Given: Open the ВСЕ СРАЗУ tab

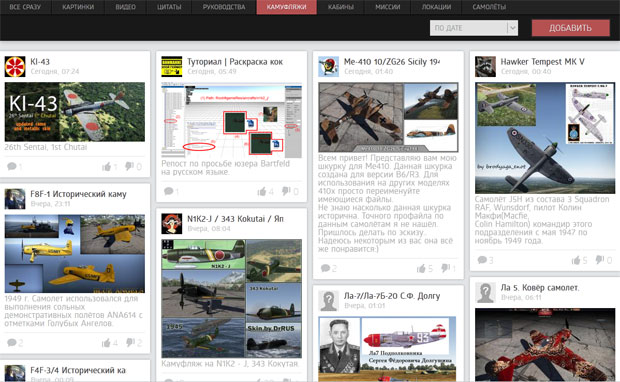Looking at the screenshot, I should (25, 7).
